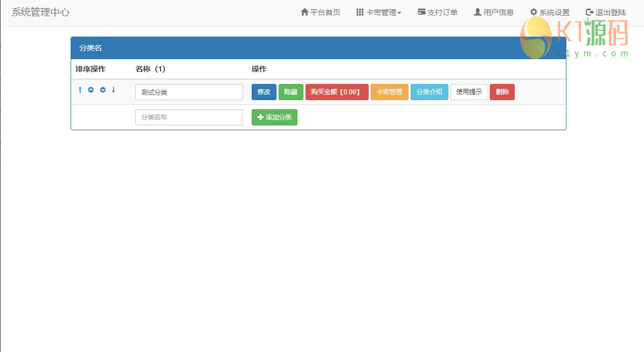Click the 排序操作 column header
This screenshot has width=644, height=352.
click(91, 69)
